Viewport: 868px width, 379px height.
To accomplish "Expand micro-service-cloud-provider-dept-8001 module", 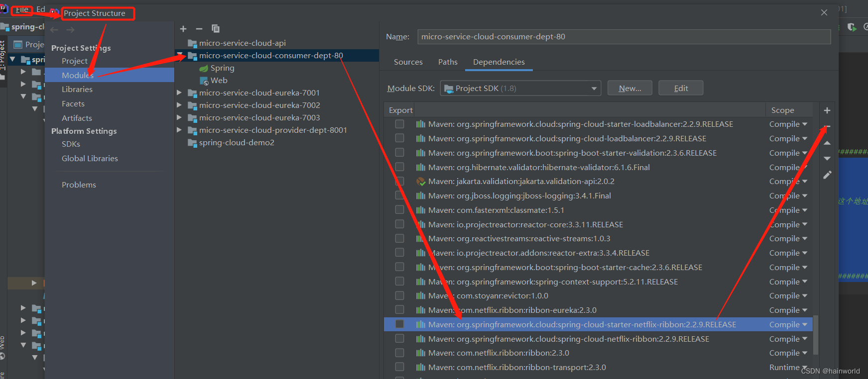I will [x=179, y=130].
